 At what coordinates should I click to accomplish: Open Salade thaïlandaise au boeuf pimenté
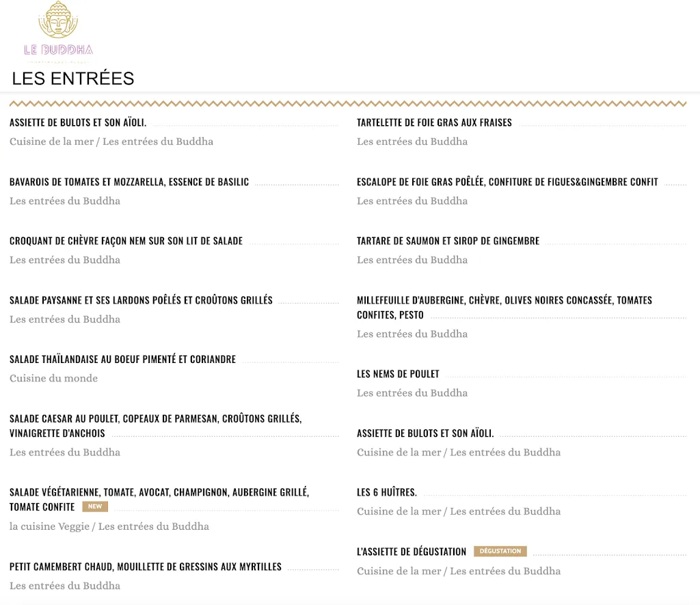(x=123, y=359)
